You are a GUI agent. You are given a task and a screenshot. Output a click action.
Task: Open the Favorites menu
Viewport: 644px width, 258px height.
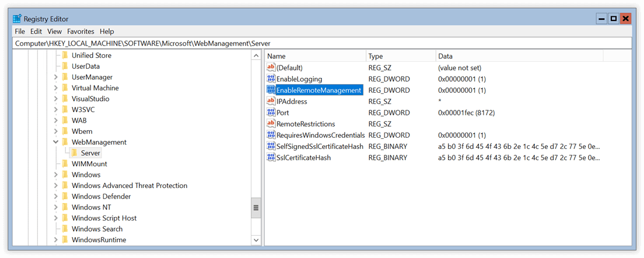[x=80, y=31]
